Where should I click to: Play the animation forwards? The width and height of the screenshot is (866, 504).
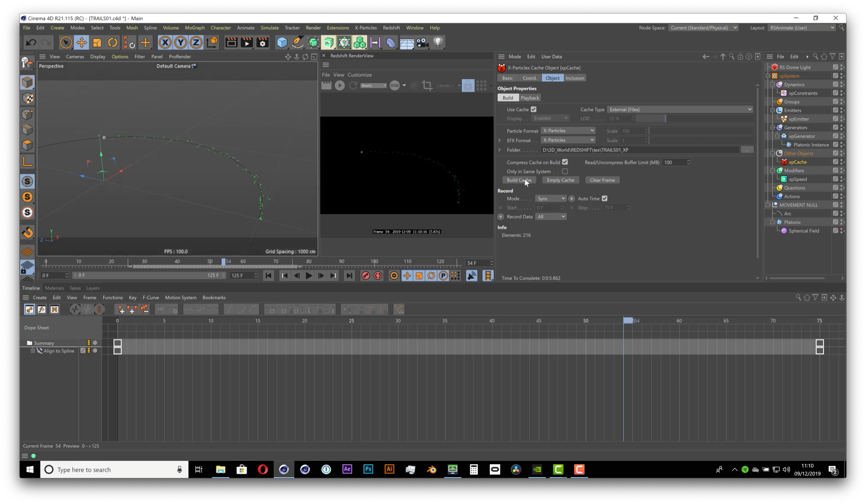(x=309, y=275)
